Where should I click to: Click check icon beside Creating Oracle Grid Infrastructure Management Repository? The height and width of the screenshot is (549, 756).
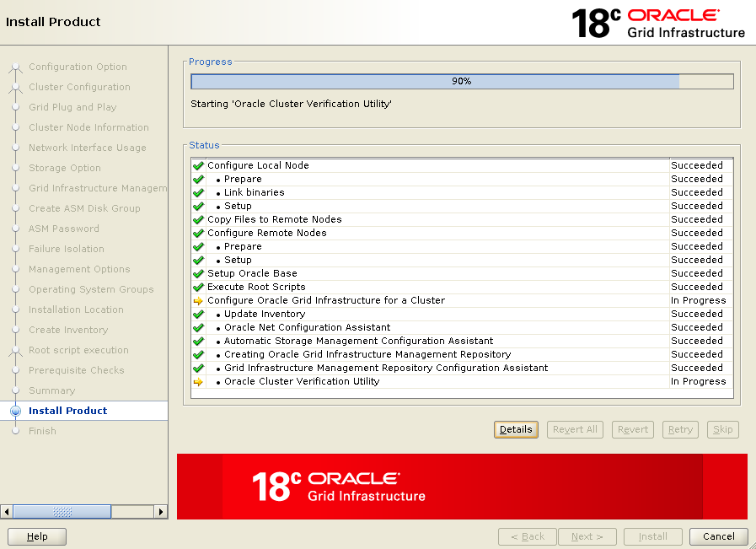198,354
